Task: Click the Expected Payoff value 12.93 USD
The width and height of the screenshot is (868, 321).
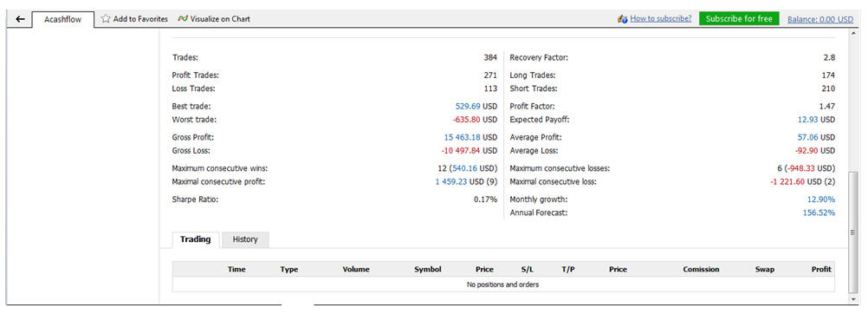Action: 817,120
